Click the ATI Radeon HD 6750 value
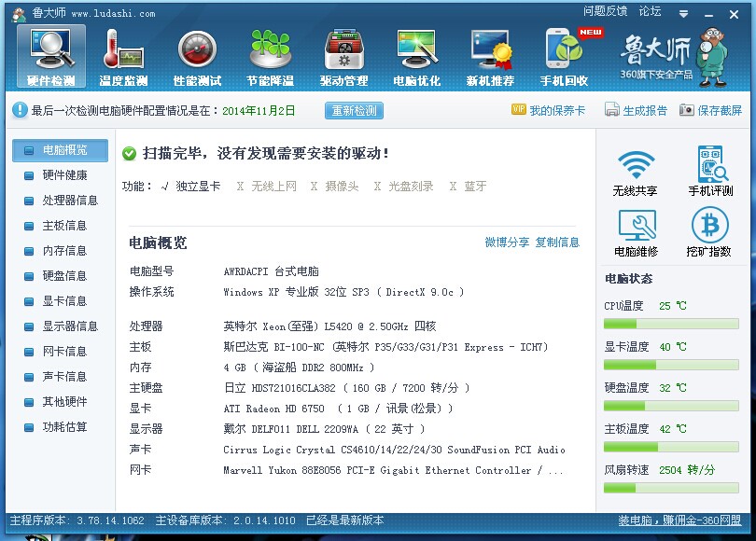Screen dimensions: 756x541 point(338,409)
